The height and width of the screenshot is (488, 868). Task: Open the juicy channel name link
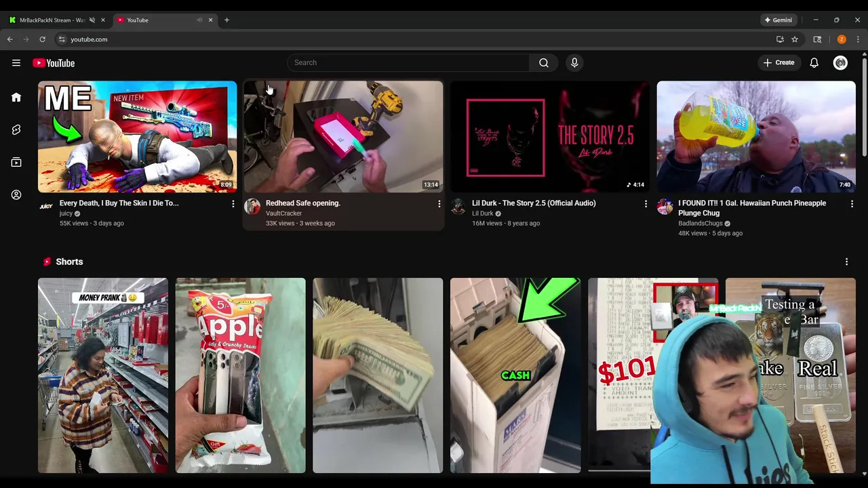coord(66,213)
